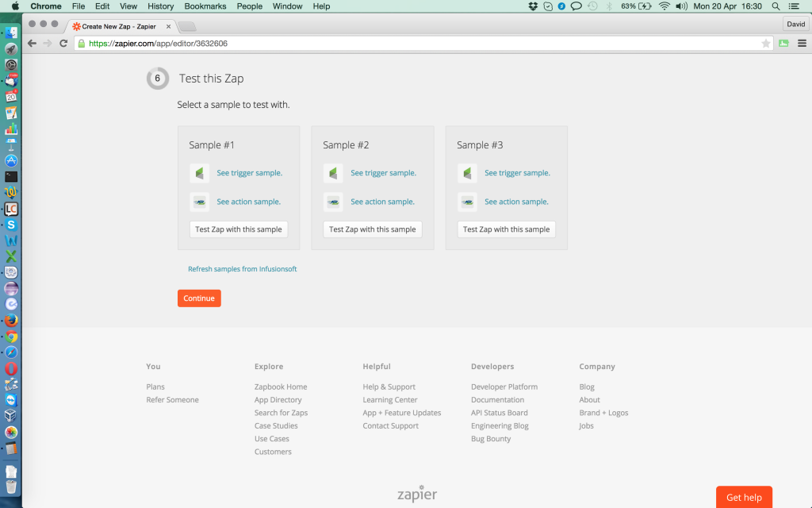The height and width of the screenshot is (508, 812).
Task: Open Notification Center in the menu bar
Action: [794, 6]
